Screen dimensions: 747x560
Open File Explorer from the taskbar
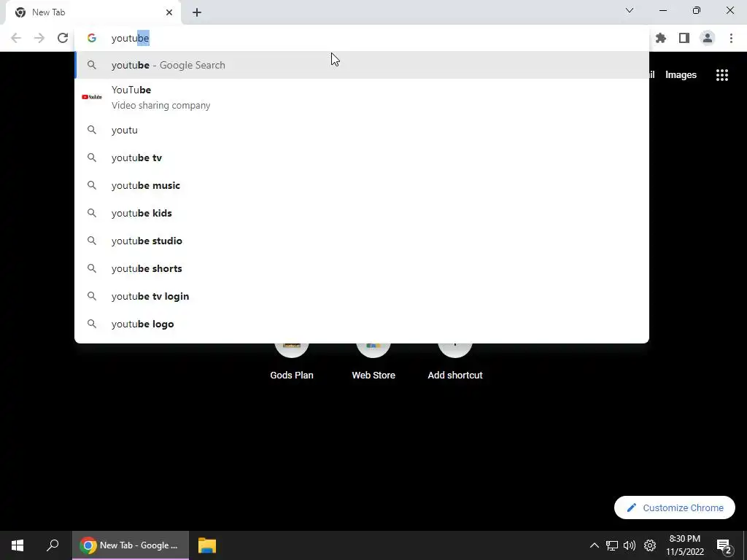pos(206,545)
